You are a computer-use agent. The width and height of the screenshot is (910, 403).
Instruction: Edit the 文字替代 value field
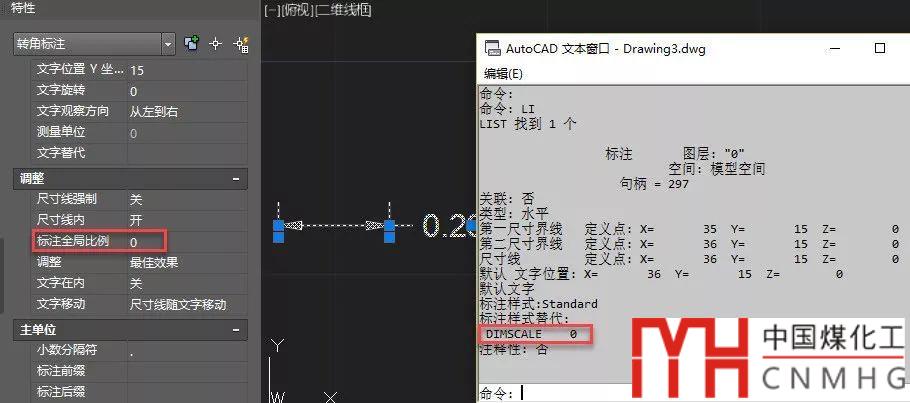187,153
